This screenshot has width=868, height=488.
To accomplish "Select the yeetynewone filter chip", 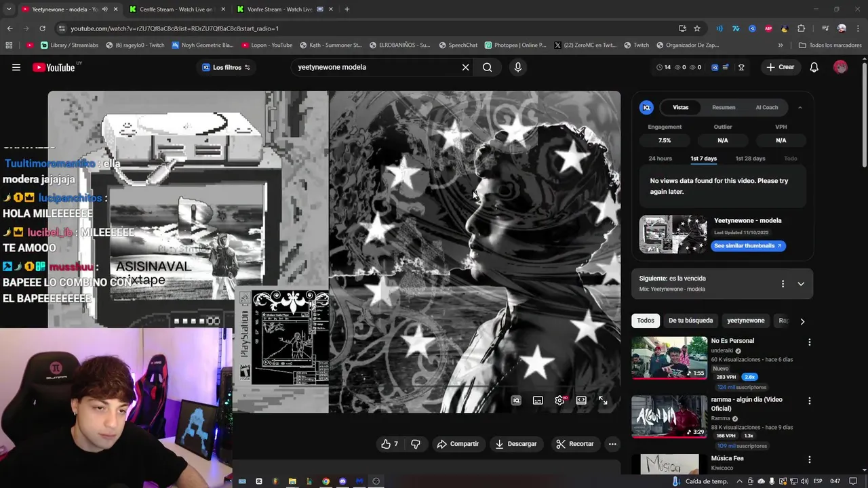I will [x=745, y=321].
